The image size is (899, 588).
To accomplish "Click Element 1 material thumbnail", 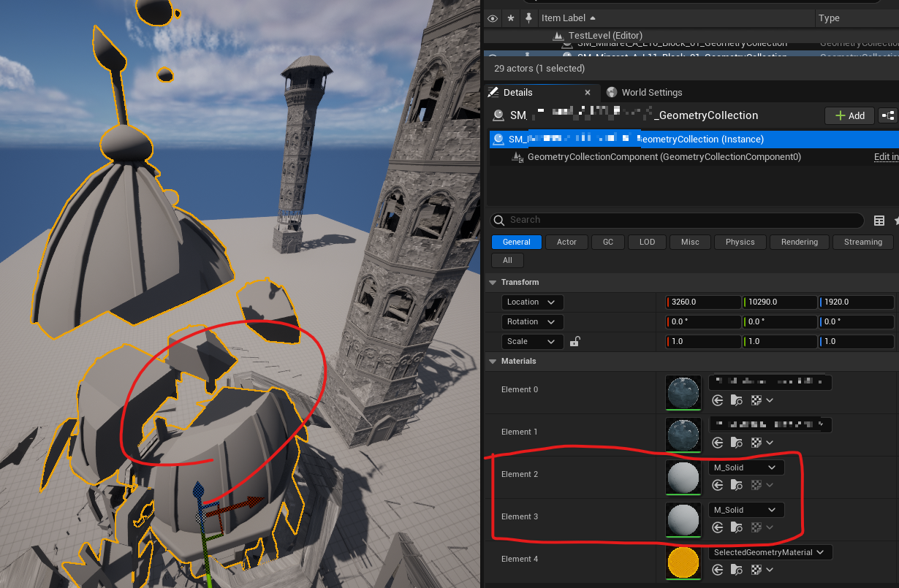I will (x=683, y=435).
